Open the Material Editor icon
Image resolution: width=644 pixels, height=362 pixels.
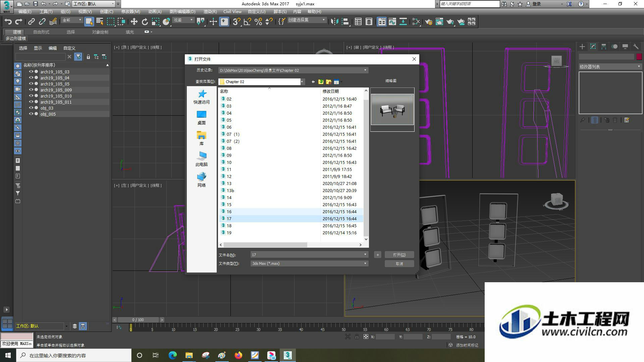(x=416, y=22)
